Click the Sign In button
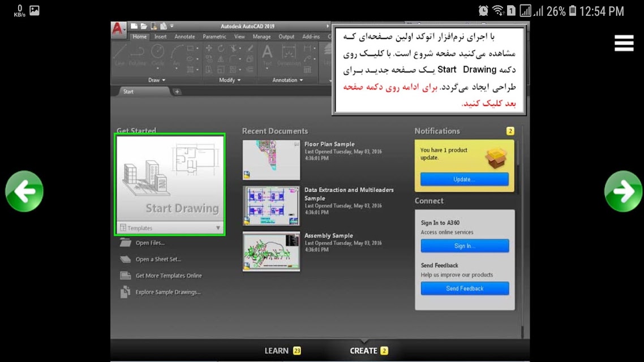The height and width of the screenshot is (362, 644). click(465, 246)
